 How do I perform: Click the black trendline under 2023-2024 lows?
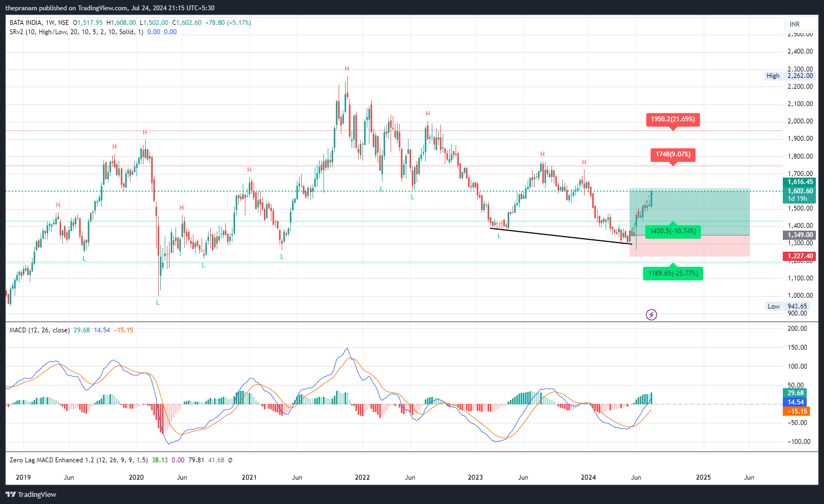pos(561,236)
